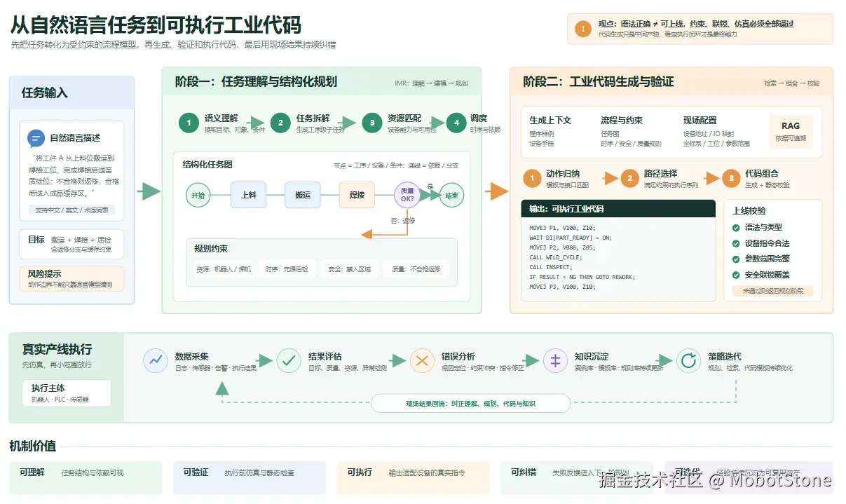Click the 策略迭代 refresh icon
The height and width of the screenshot is (504, 846).
click(688, 360)
